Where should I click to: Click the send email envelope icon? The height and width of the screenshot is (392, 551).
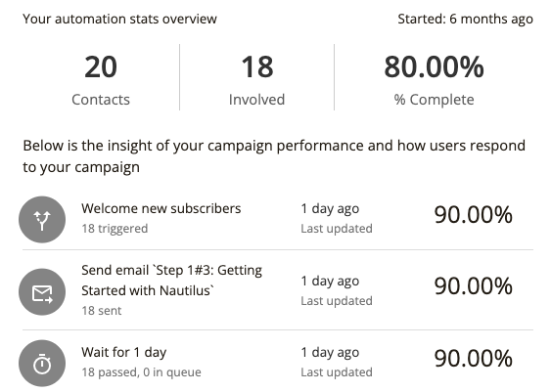point(42,292)
